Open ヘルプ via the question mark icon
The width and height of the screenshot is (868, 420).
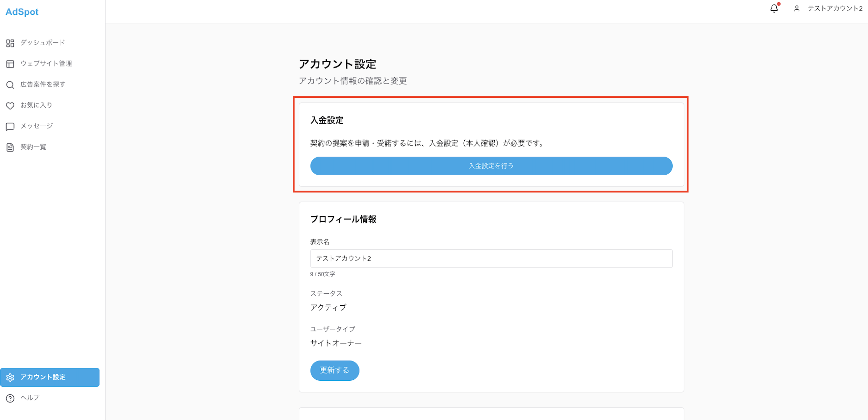point(10,398)
